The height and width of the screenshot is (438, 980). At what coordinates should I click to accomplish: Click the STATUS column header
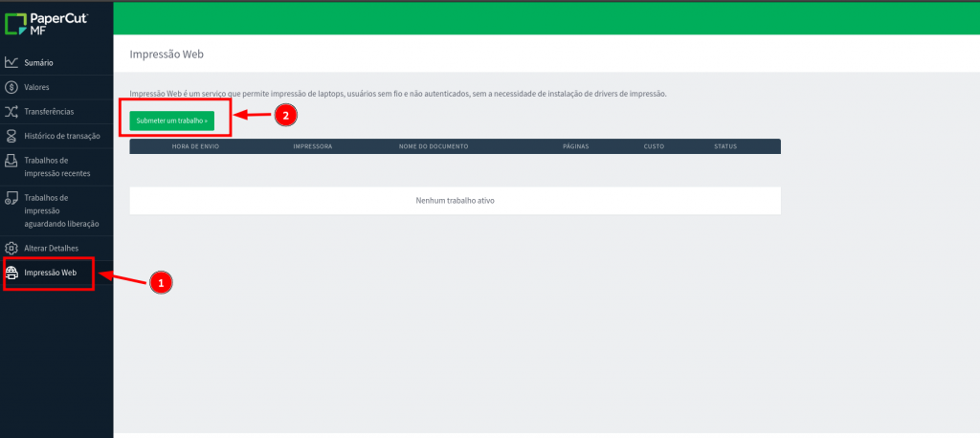(725, 146)
